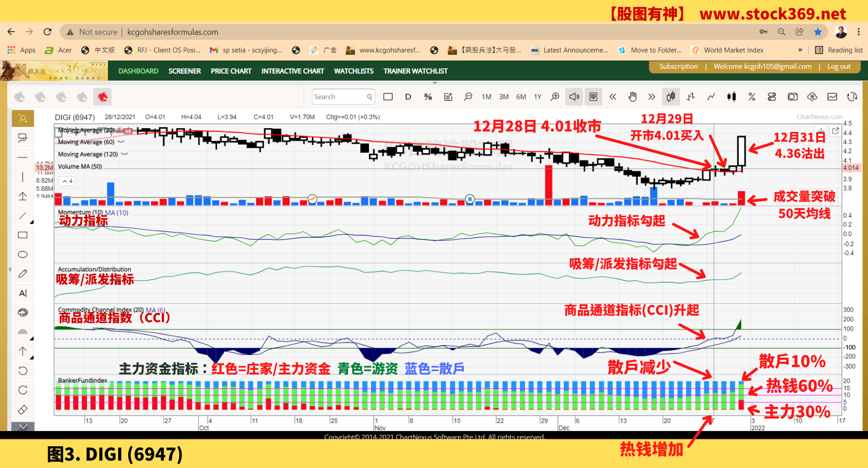Screen dimensions: 868x468
Task: Open the DASHBOARD tab
Action: [x=138, y=71]
